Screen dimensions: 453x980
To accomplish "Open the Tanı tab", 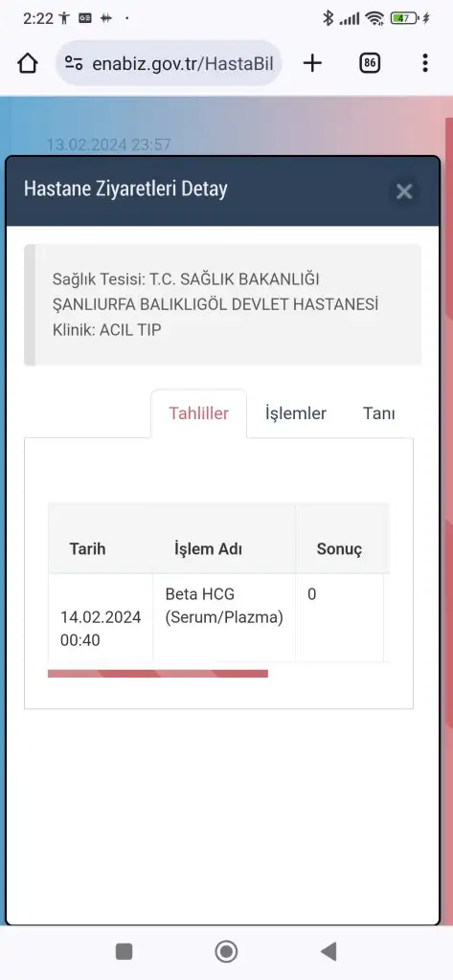I will (378, 413).
